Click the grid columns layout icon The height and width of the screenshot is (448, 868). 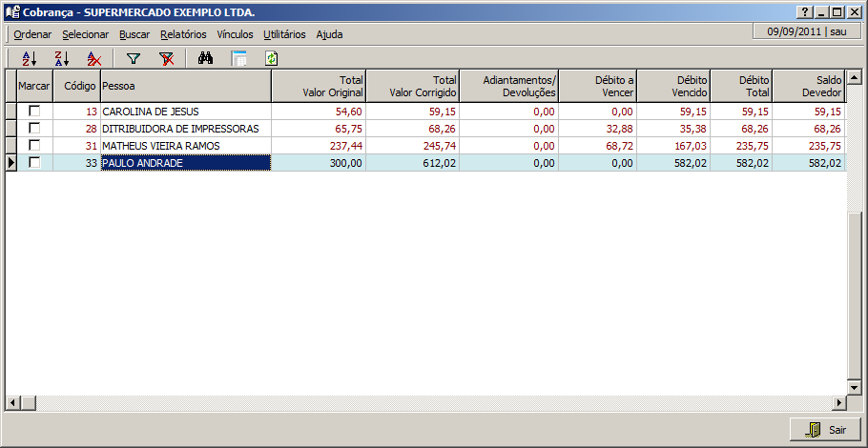238,59
